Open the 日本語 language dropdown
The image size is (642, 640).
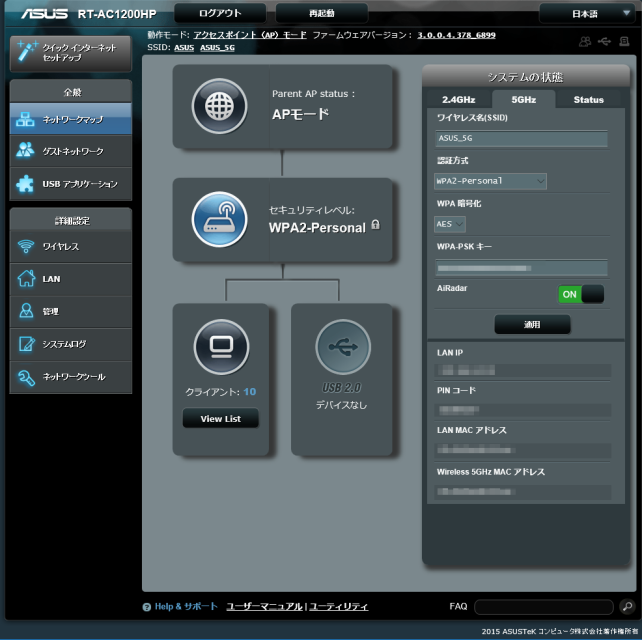[x=590, y=14]
